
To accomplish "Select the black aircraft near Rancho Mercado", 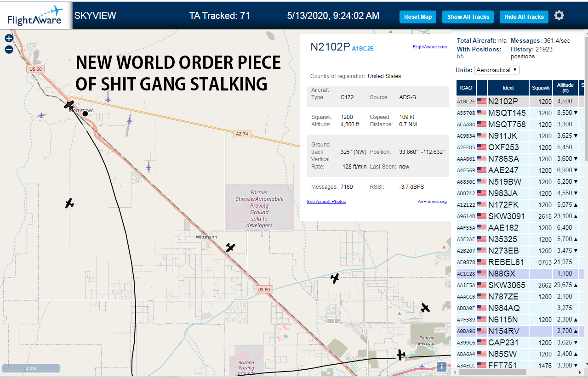I will 425,308.
